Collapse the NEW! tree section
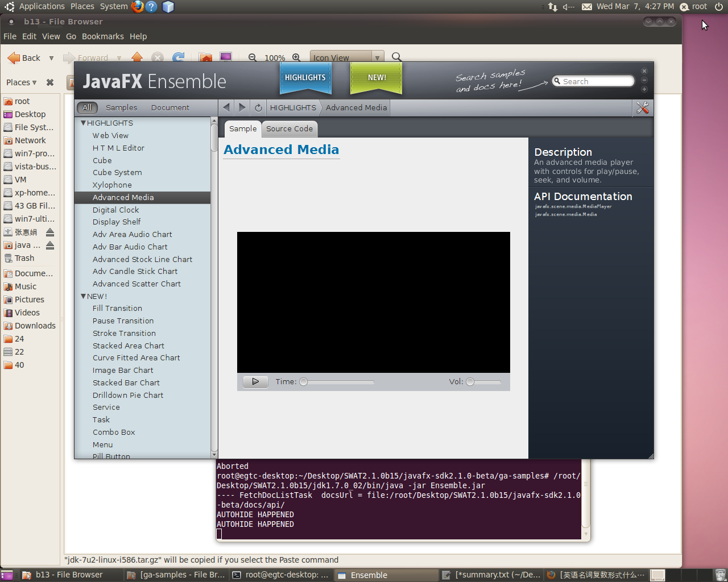This screenshot has width=728, height=582. coord(84,296)
